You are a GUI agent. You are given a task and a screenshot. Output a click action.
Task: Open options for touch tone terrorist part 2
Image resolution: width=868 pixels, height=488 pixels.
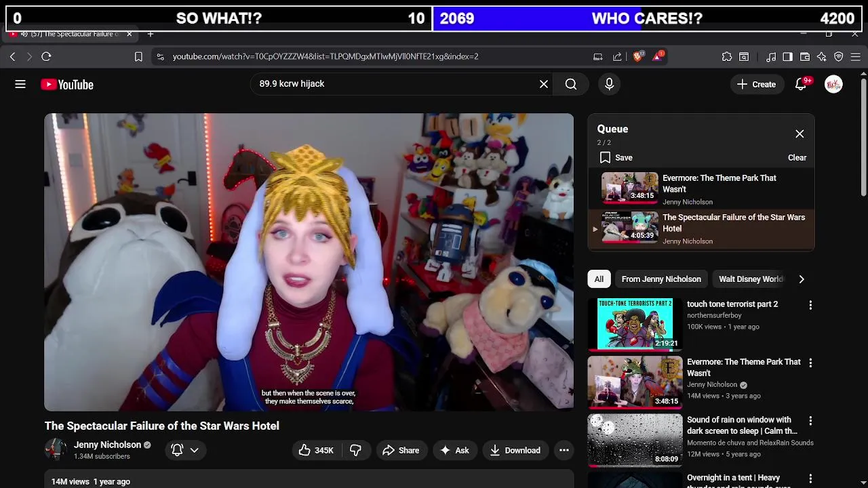click(x=810, y=306)
